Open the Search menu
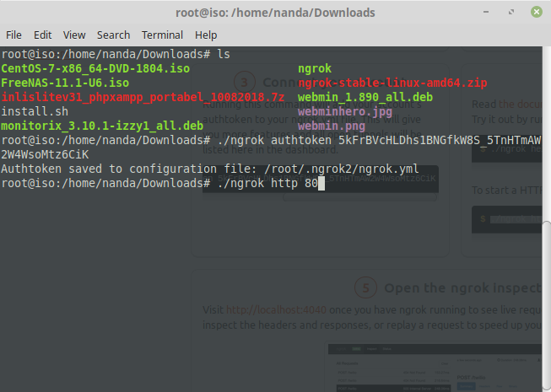The width and height of the screenshot is (551, 392). pos(114,35)
